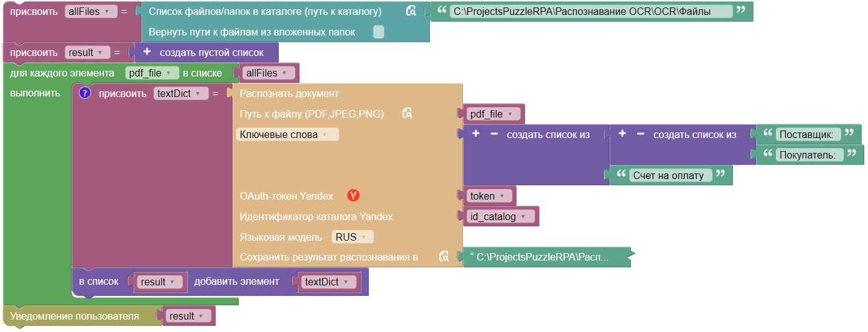Image resolution: width=868 pixels, height=332 pixels.
Task: Select the 'Уведомление пользователя' block
Action: (74, 316)
